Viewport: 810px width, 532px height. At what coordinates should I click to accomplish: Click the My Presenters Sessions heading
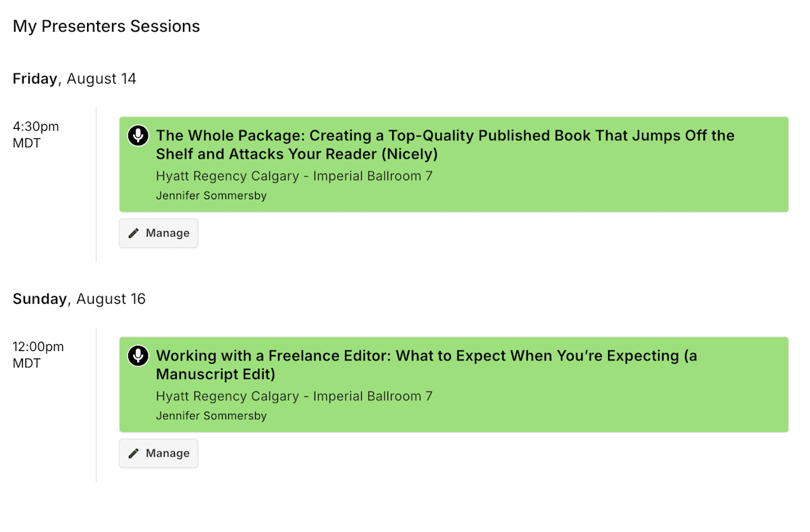(x=107, y=26)
